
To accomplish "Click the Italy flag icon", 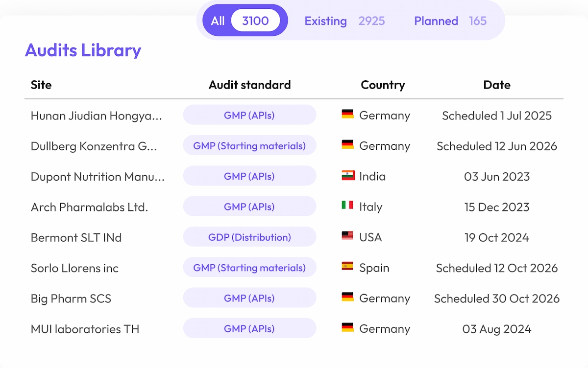I will [x=347, y=206].
